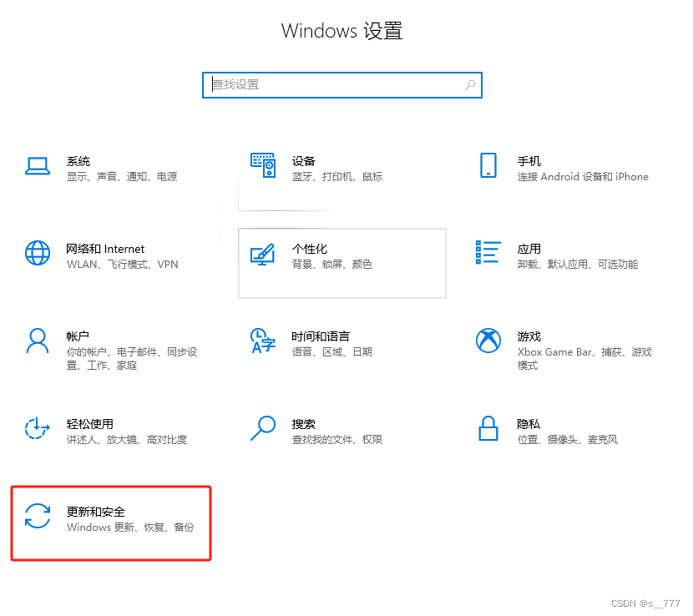Click the 网络和 Internet globe icon
This screenshot has height=616, width=693.
38,253
